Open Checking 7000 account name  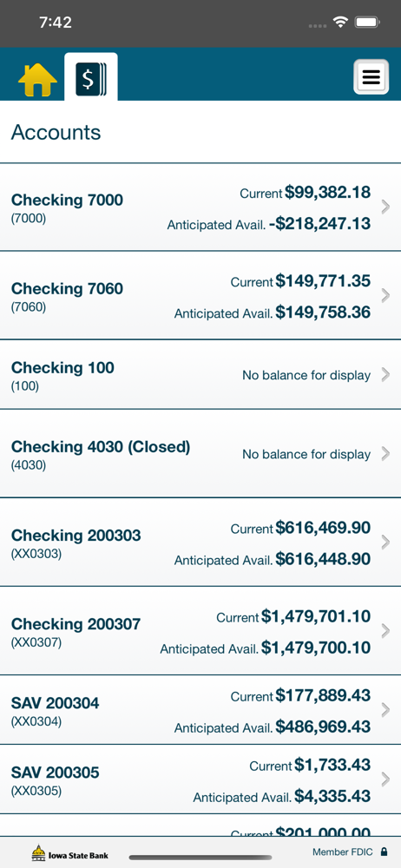(x=67, y=200)
